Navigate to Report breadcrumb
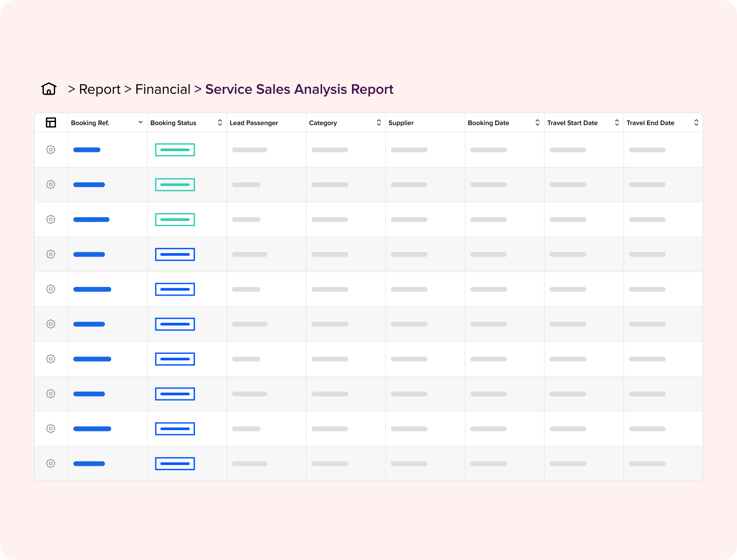Image resolution: width=737 pixels, height=560 pixels. pyautogui.click(x=100, y=89)
